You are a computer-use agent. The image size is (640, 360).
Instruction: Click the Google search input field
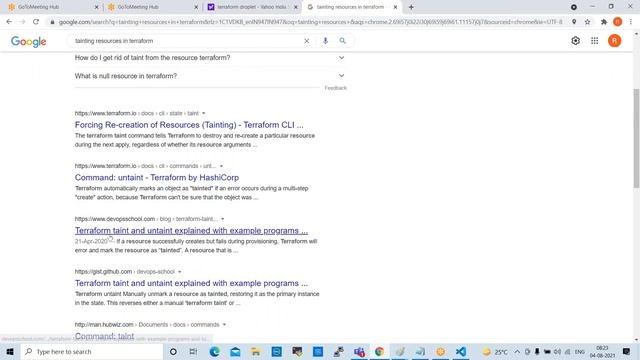click(186, 41)
